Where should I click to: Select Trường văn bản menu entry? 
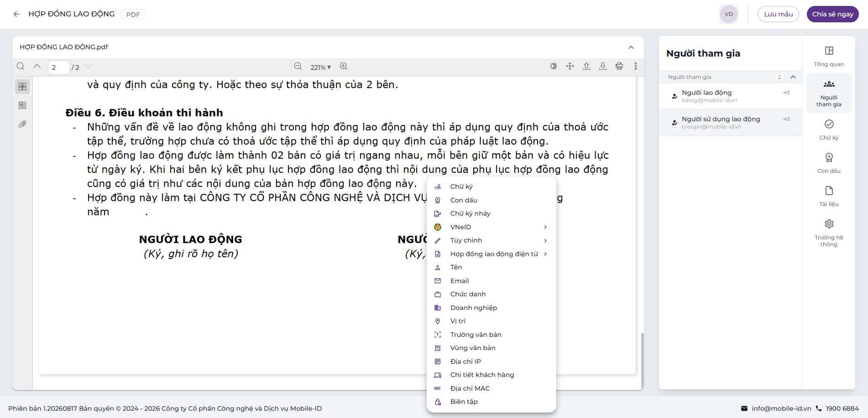tap(492, 335)
